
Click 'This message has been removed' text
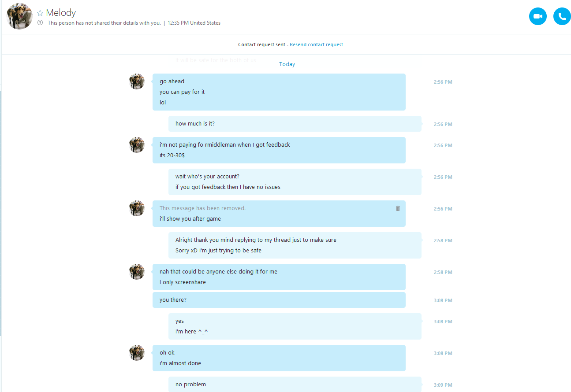click(x=202, y=208)
